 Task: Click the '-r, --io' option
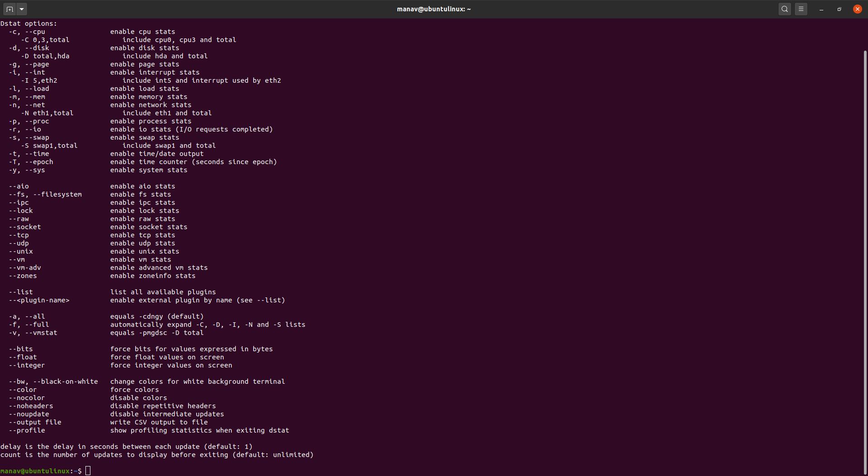(x=25, y=129)
